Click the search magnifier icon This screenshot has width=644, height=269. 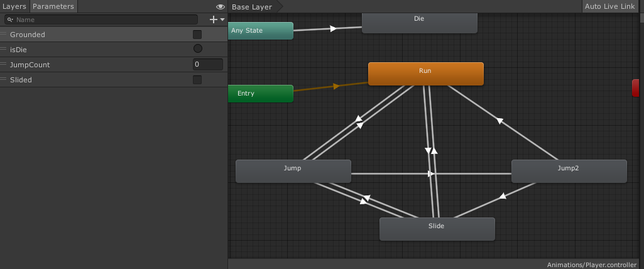tap(10, 19)
